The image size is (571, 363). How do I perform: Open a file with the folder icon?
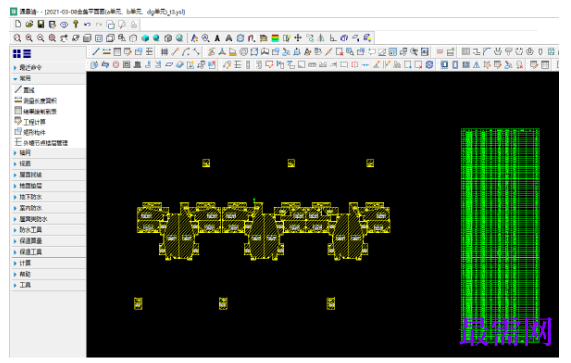point(29,24)
